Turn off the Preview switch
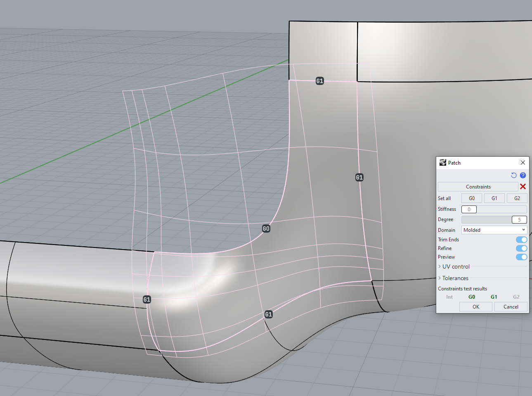The width and height of the screenshot is (532, 396). tap(522, 257)
